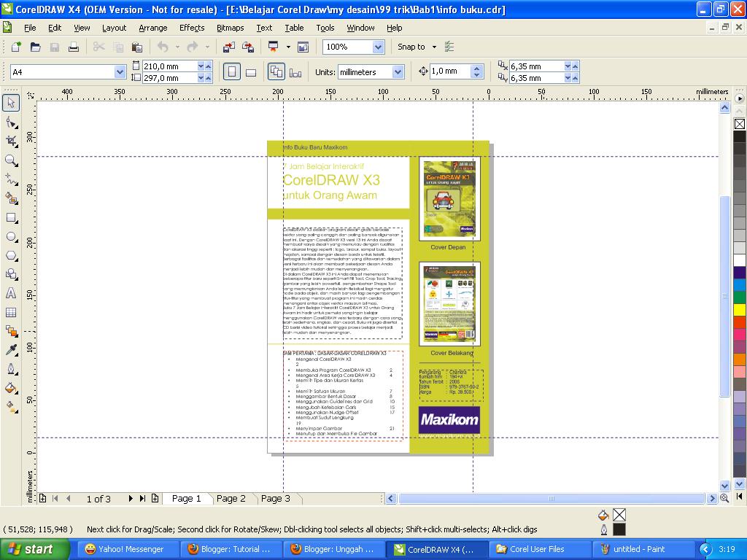Select the Basic Shapes tool
This screenshot has height=560, width=747.
pyautogui.click(x=11, y=274)
